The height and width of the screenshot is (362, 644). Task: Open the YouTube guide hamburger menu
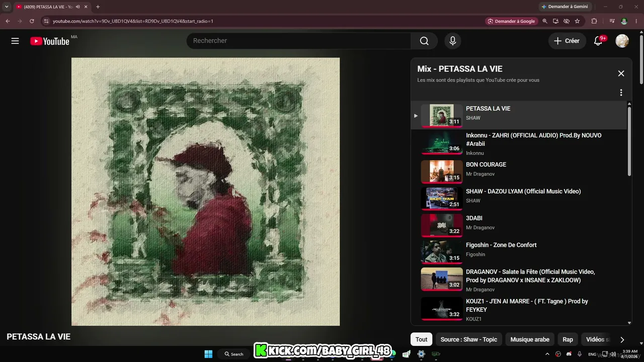15,41
